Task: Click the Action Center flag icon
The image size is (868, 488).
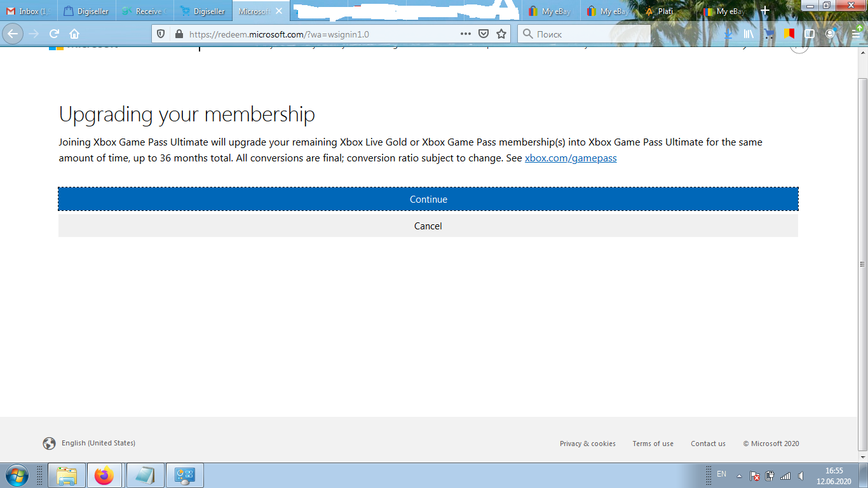Action: (x=755, y=475)
